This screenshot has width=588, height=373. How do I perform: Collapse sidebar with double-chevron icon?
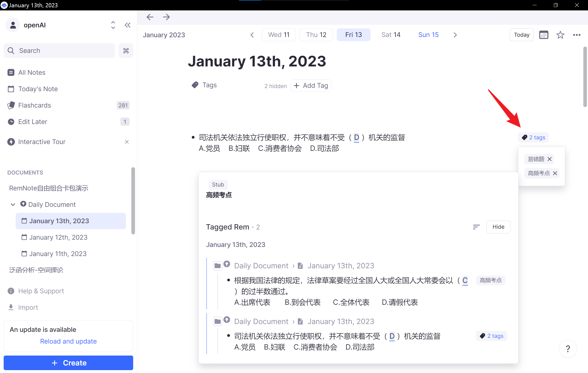[127, 25]
